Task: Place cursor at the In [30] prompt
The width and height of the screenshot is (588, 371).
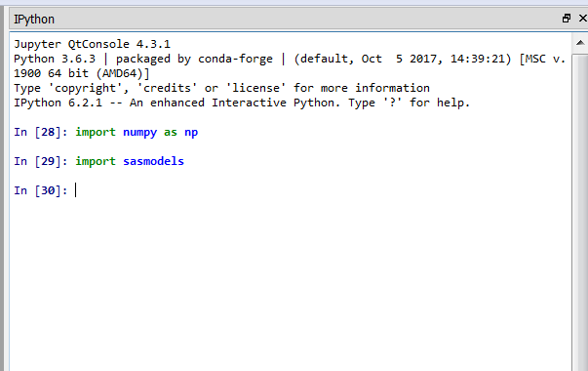Action: click(x=76, y=190)
